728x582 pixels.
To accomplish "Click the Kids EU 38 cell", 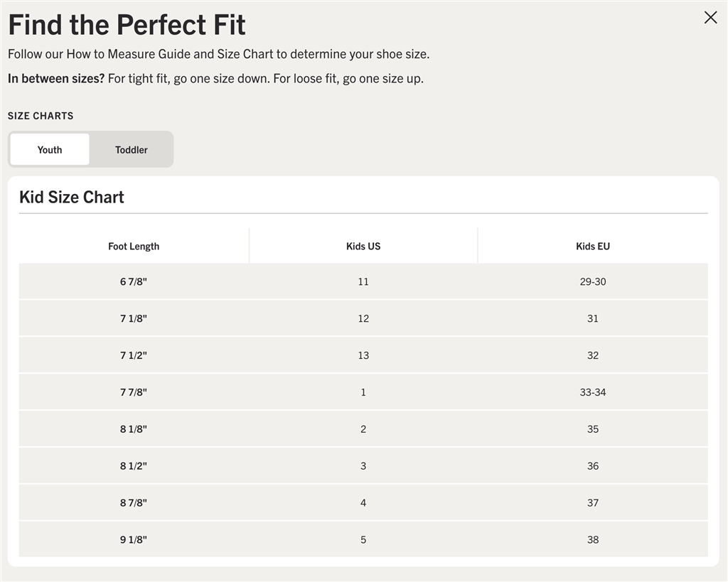I will tap(592, 540).
